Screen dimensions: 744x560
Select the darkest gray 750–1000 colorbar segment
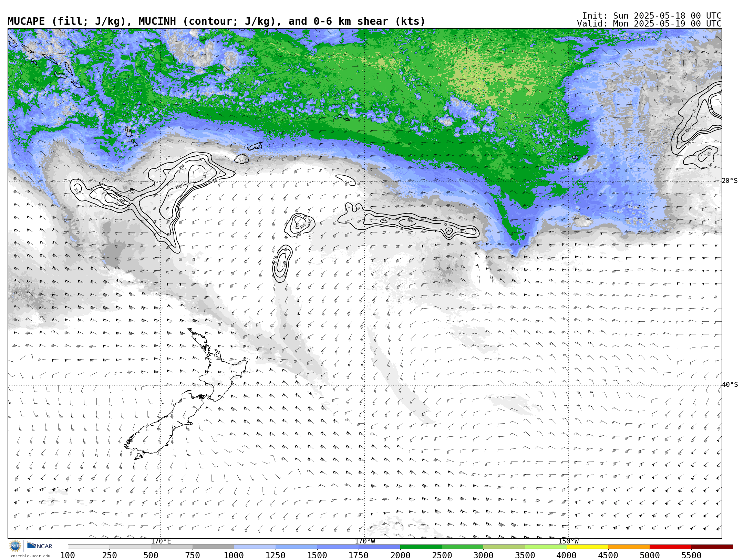pos(213,547)
